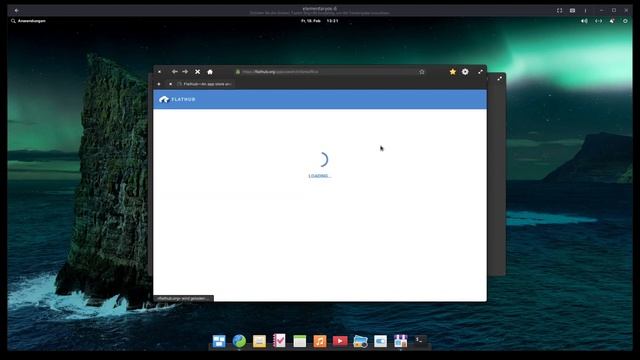Launch the web browser from the dock
Viewport: 640px width, 360px height.
point(239,341)
